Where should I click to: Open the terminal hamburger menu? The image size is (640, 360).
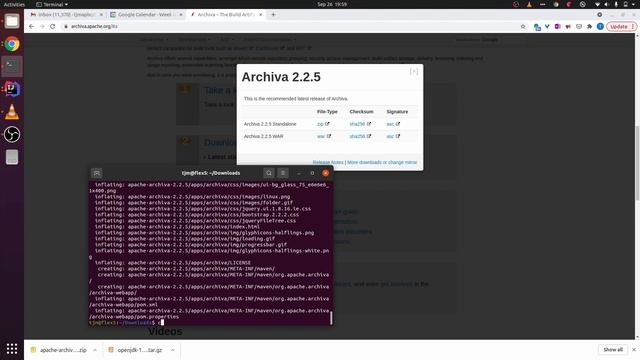point(283,173)
